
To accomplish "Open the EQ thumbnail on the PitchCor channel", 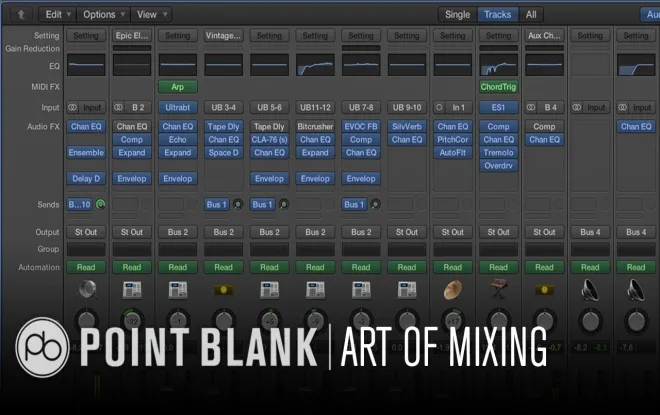I will tap(453, 65).
